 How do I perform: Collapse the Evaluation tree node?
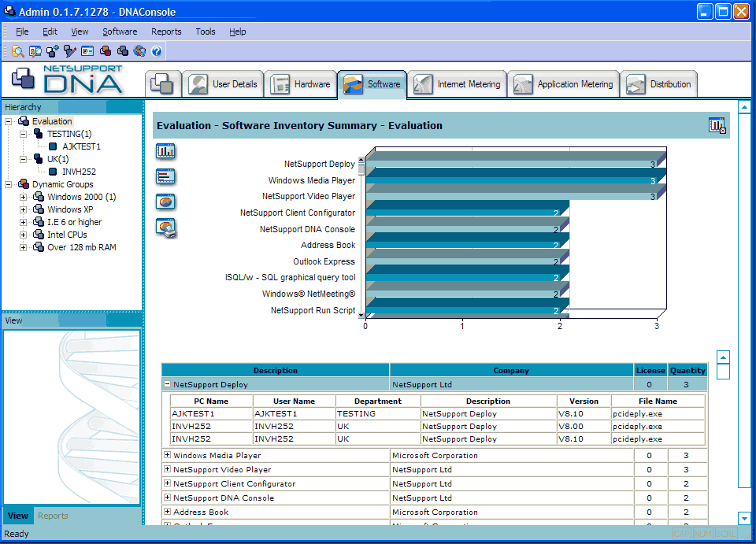tap(8, 121)
